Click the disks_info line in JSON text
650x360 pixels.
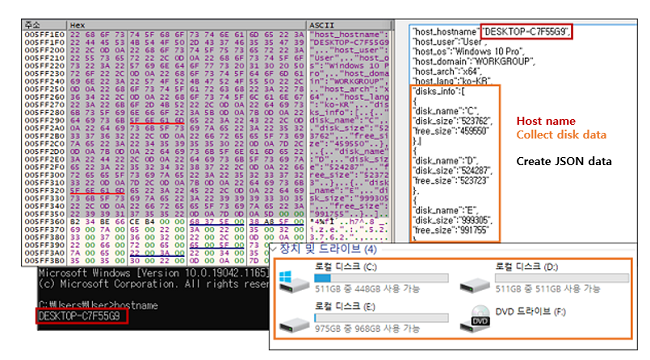click(x=439, y=91)
